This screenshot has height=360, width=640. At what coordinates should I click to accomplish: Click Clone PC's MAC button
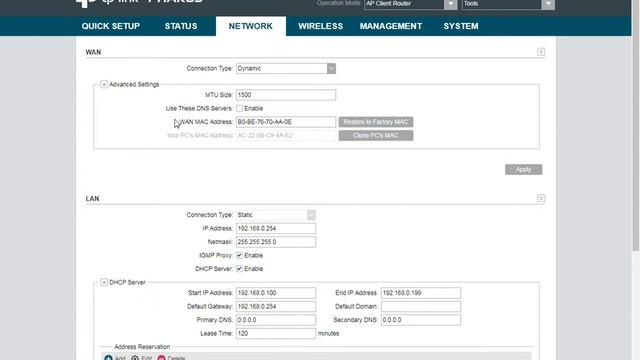coord(376,136)
